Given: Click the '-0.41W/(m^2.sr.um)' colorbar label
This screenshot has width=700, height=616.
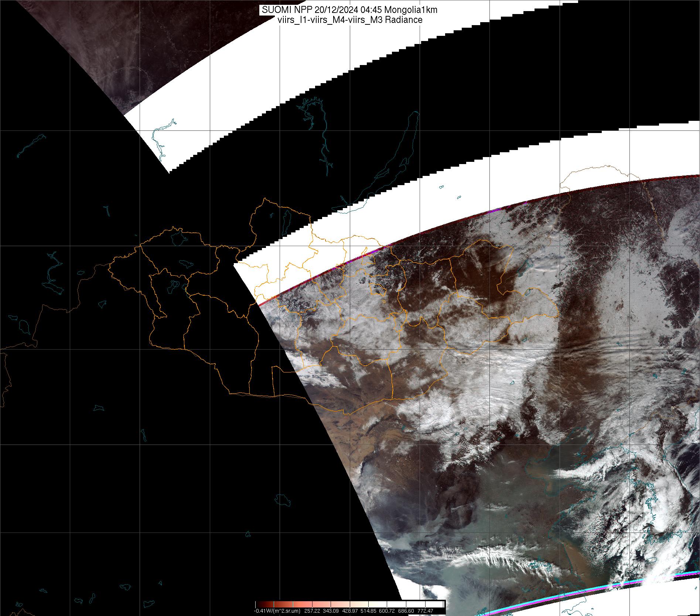Looking at the screenshot, I should point(277,611).
